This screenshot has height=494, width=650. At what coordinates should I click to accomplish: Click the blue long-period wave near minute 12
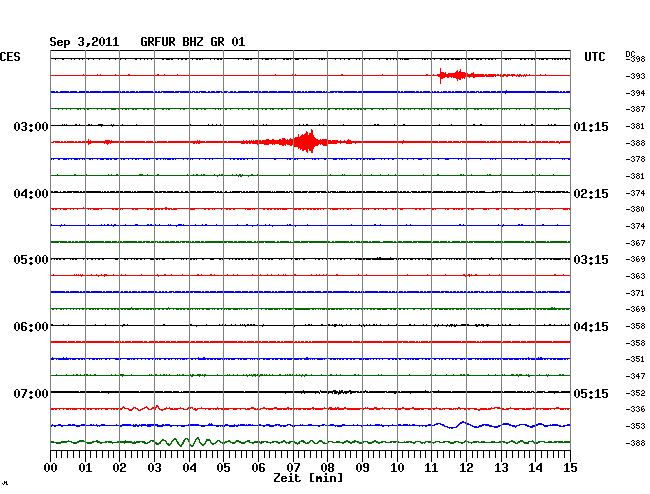tap(463, 425)
